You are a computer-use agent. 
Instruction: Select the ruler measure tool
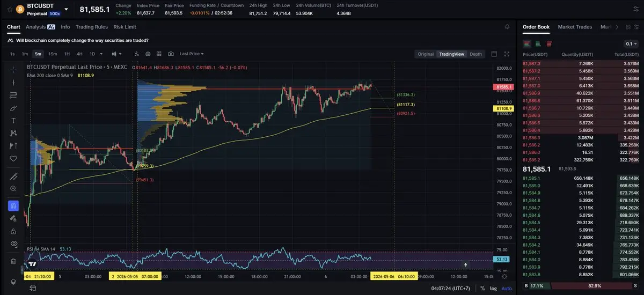click(13, 176)
